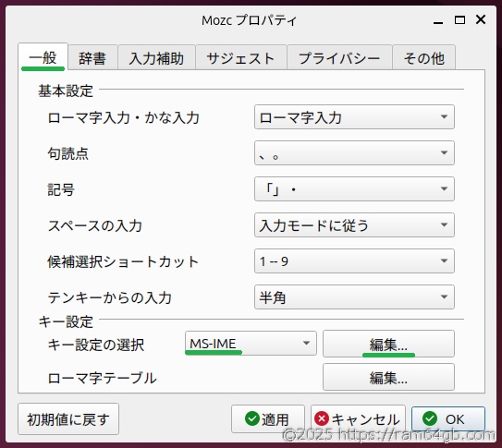The image size is (502, 448).
Task: Open the 候補選択ショートカット dropdown
Action: (354, 260)
